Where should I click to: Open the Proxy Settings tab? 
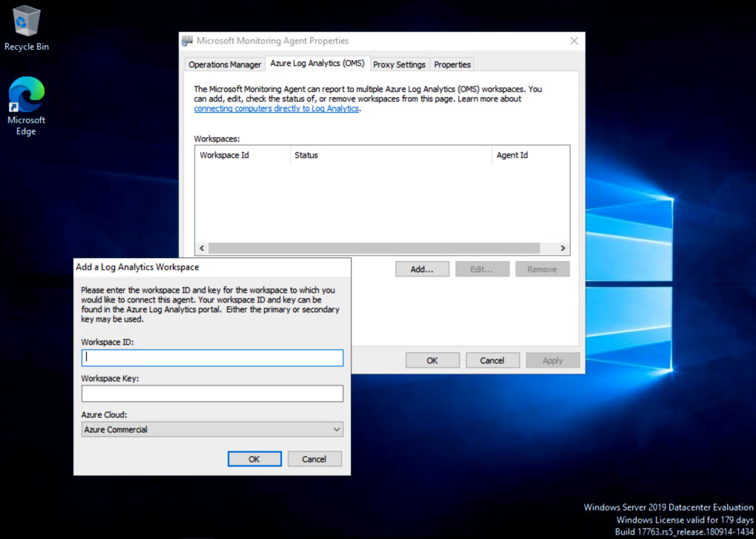(399, 65)
